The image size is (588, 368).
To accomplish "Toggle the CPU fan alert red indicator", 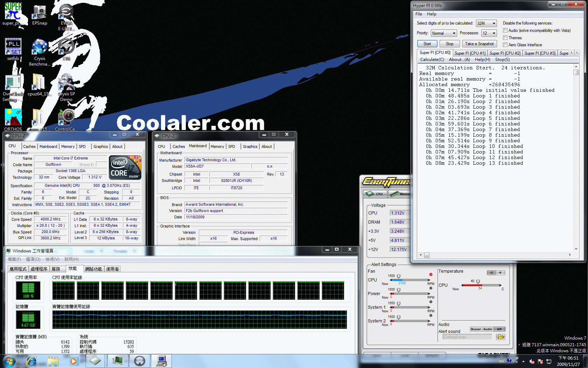I will point(431,274).
